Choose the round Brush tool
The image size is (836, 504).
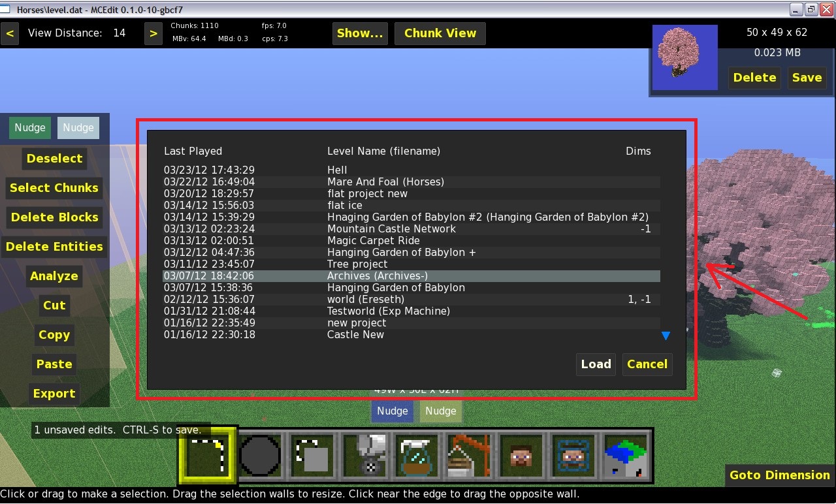tap(260, 456)
